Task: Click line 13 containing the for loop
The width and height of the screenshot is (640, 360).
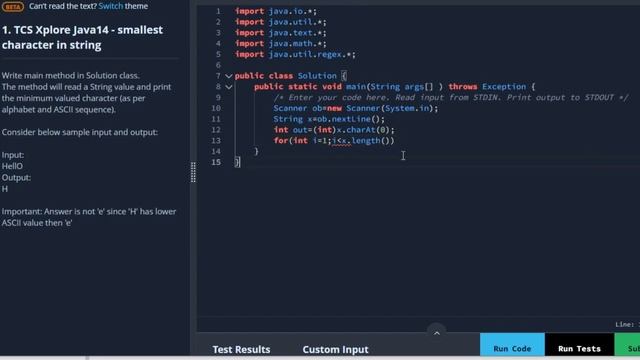Action: tap(334, 140)
